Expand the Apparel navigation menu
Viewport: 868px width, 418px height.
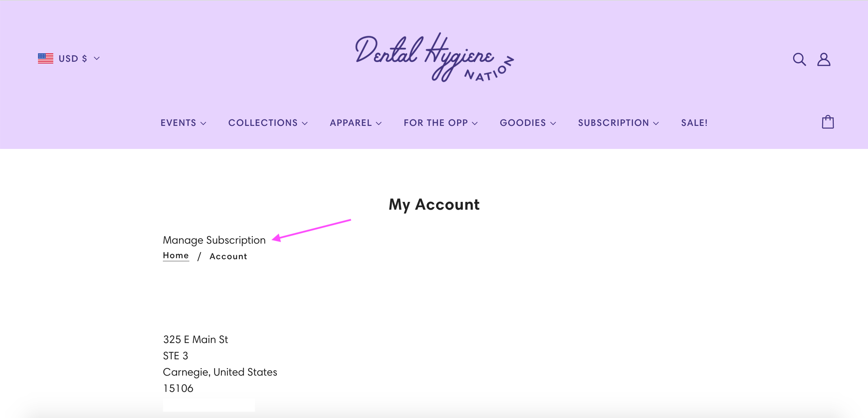(356, 123)
